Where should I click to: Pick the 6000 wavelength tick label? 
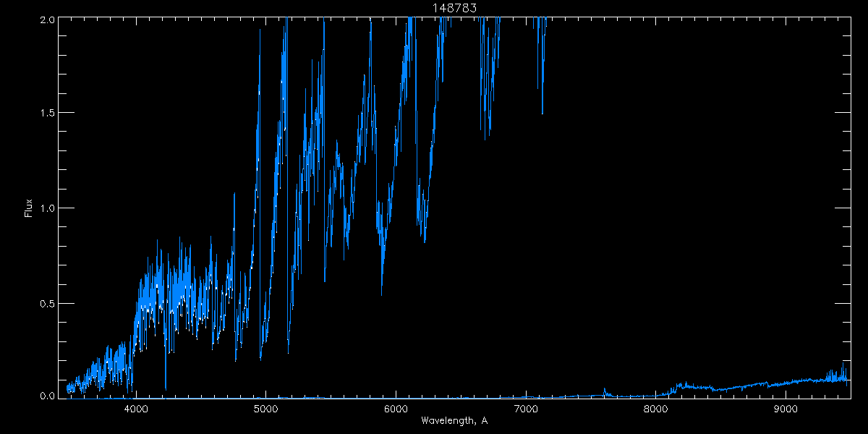tap(396, 409)
